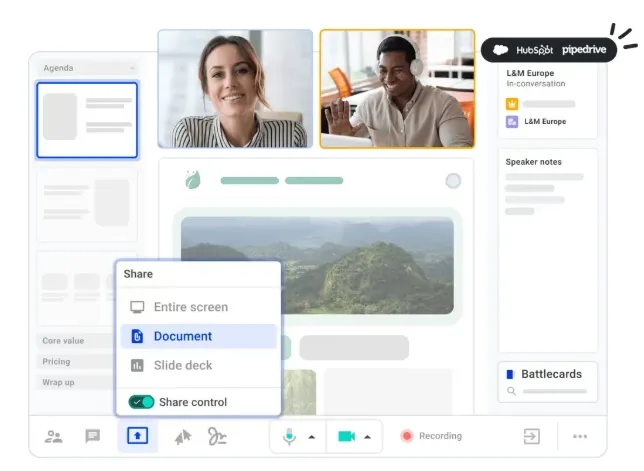This screenshot has width=644, height=471.
Task: Click the Document file icon
Action: pos(137,336)
